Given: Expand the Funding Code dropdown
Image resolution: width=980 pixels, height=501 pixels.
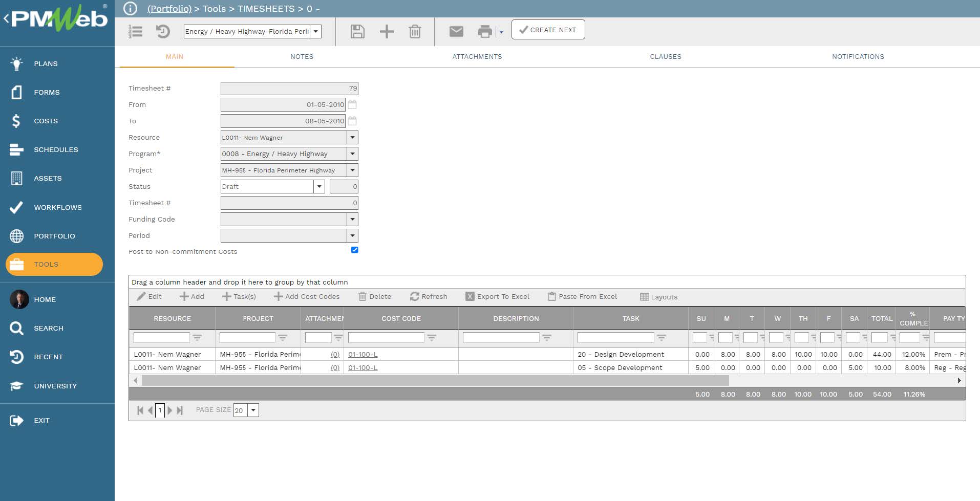Looking at the screenshot, I should [352, 219].
